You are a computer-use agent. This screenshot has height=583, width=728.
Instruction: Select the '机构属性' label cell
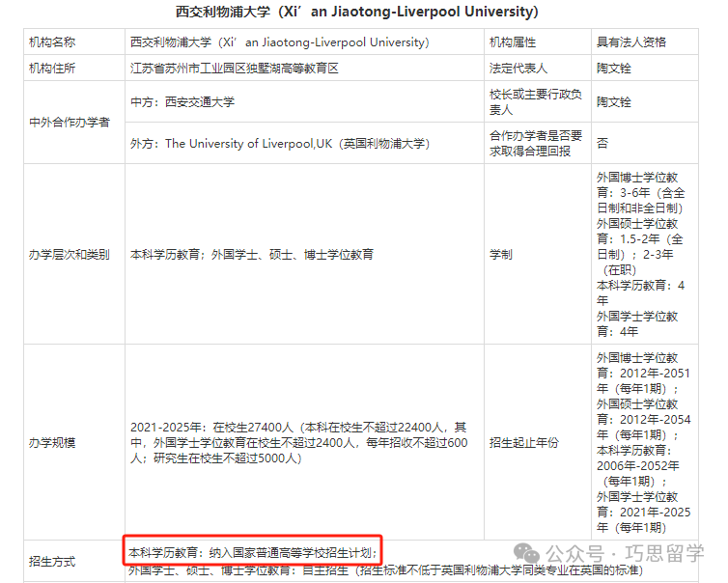[538, 42]
